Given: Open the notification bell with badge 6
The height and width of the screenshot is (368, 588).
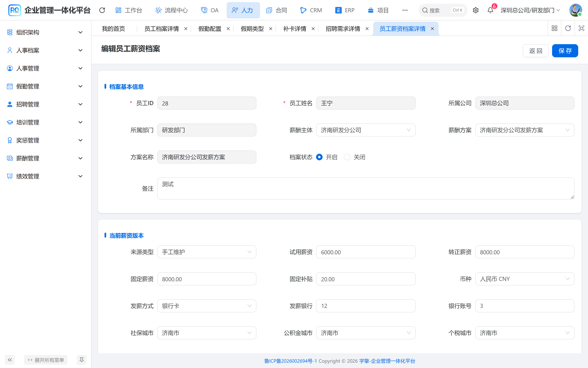Looking at the screenshot, I should 490,10.
